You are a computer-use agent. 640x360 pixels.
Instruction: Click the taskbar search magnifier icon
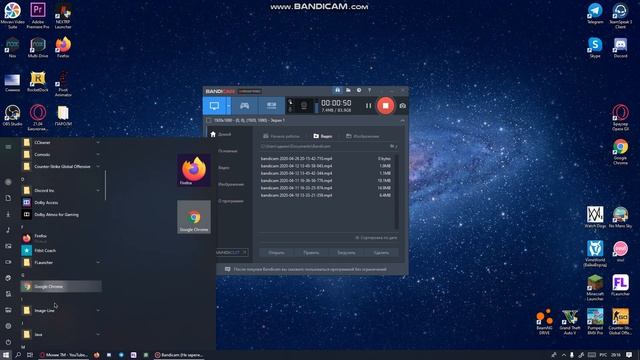18,355
